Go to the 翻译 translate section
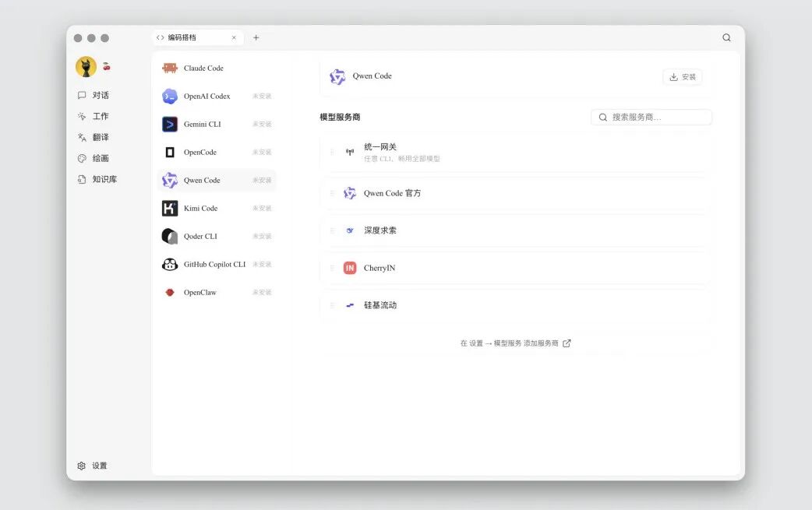The image size is (812, 510). (x=94, y=137)
